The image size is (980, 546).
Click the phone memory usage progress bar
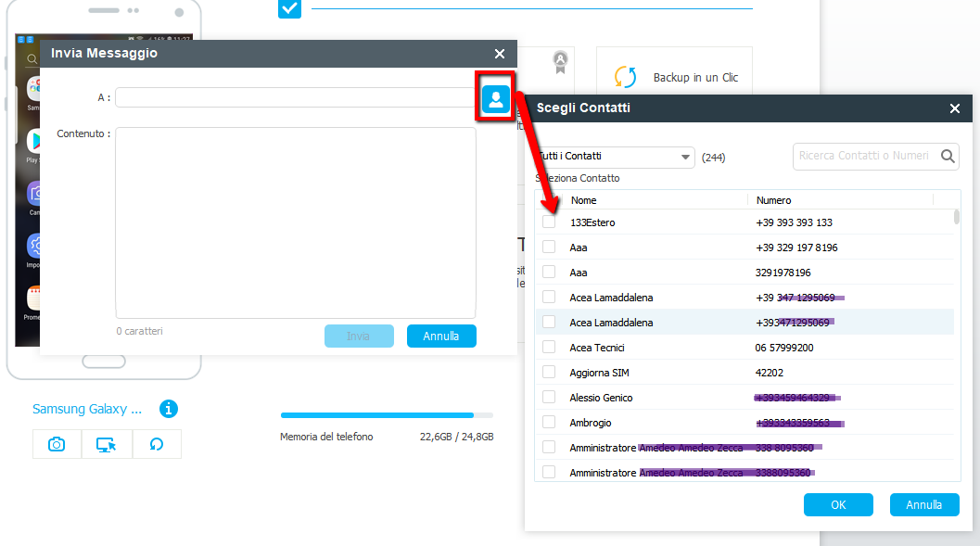coord(387,414)
